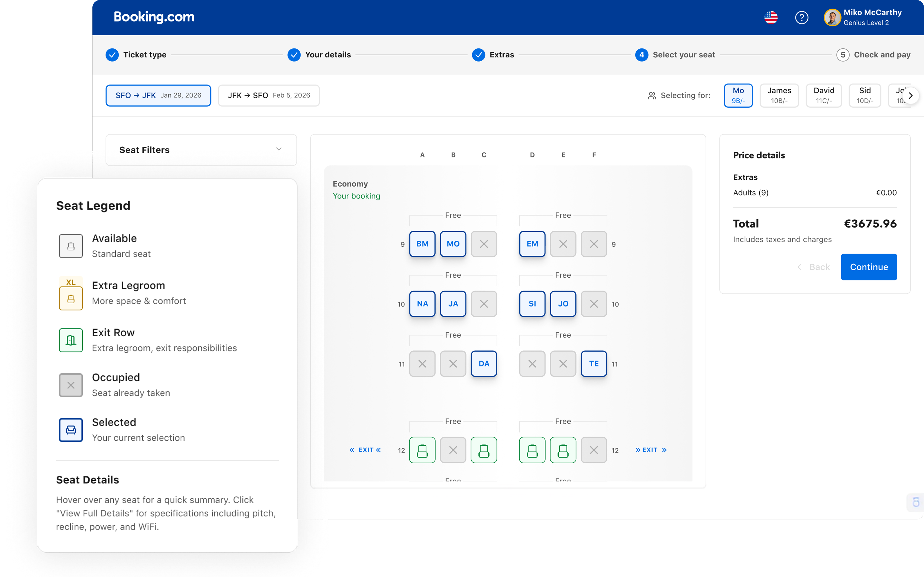Viewport: 924px width, 577px height.
Task: Click the Booking.com logo
Action: point(154,17)
